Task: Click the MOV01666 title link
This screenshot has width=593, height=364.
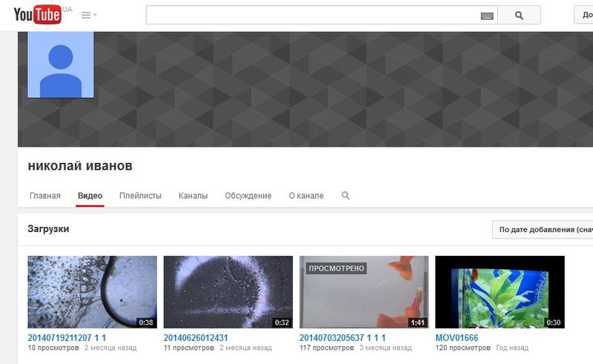Action: pos(457,337)
